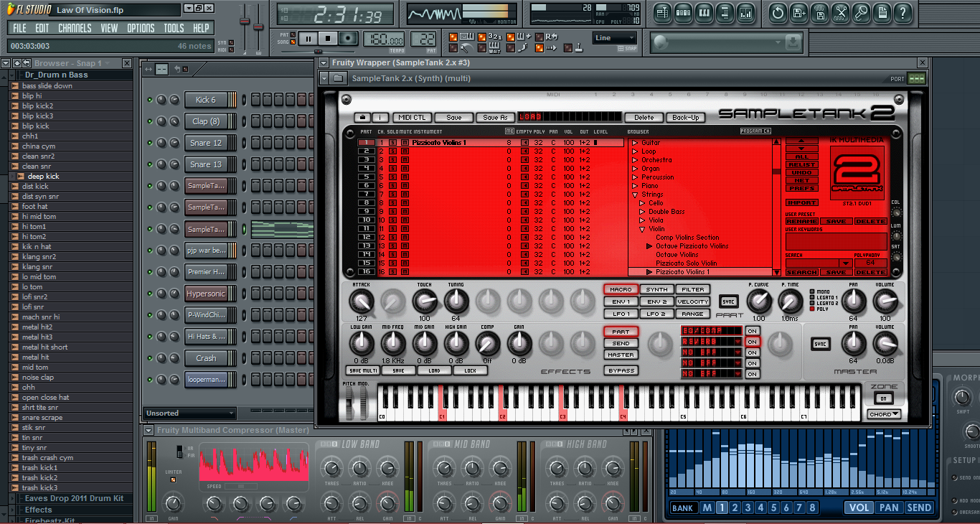Click the help question mark icon
Viewport: 980px width, 524px height.
coord(903,12)
